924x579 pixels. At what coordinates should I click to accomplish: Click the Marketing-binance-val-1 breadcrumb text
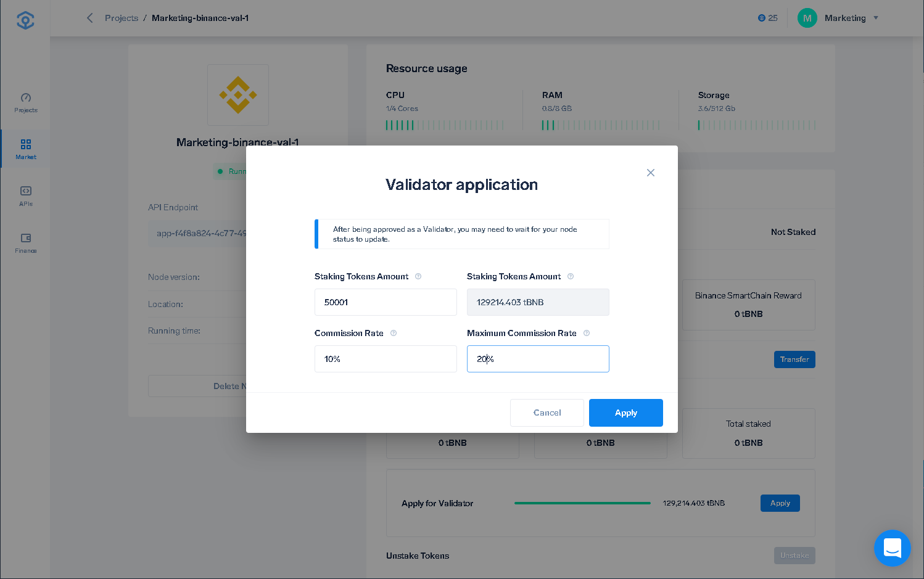pos(200,18)
